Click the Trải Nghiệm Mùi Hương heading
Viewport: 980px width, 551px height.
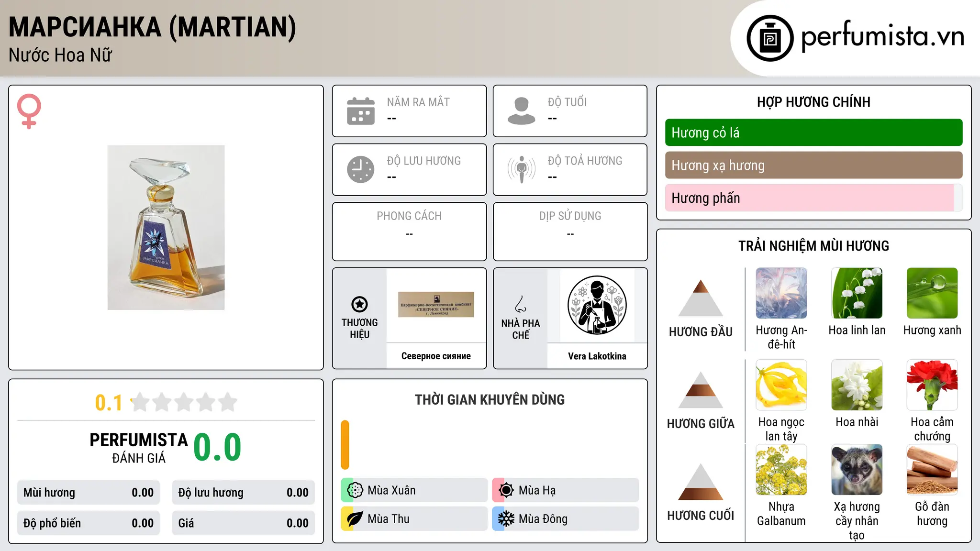(813, 246)
